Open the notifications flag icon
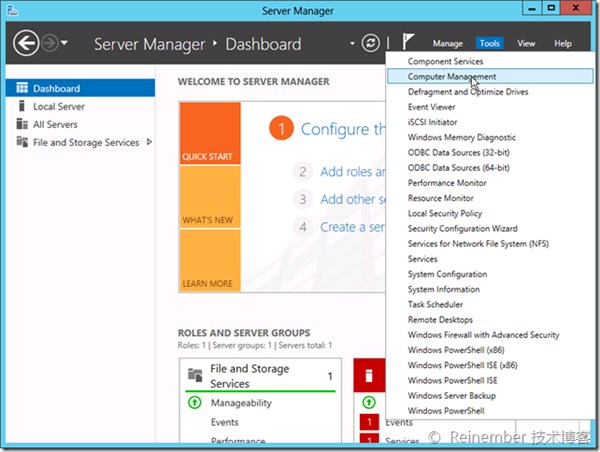The width and height of the screenshot is (600, 452). (407, 43)
